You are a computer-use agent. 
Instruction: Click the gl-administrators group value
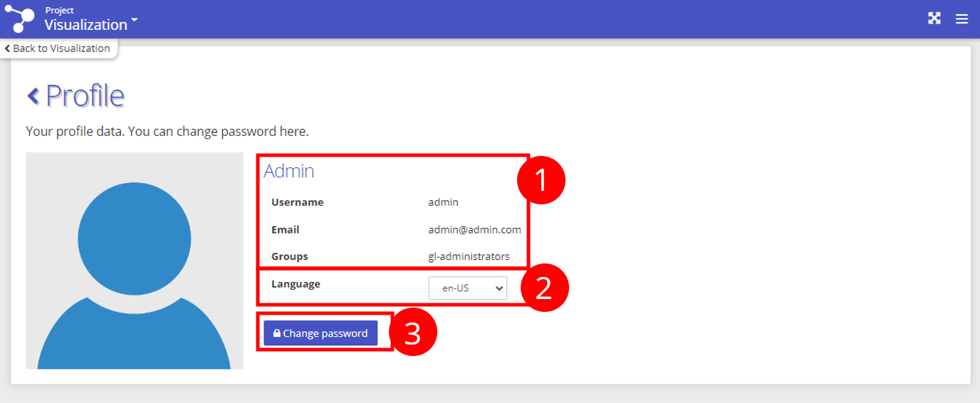point(469,256)
